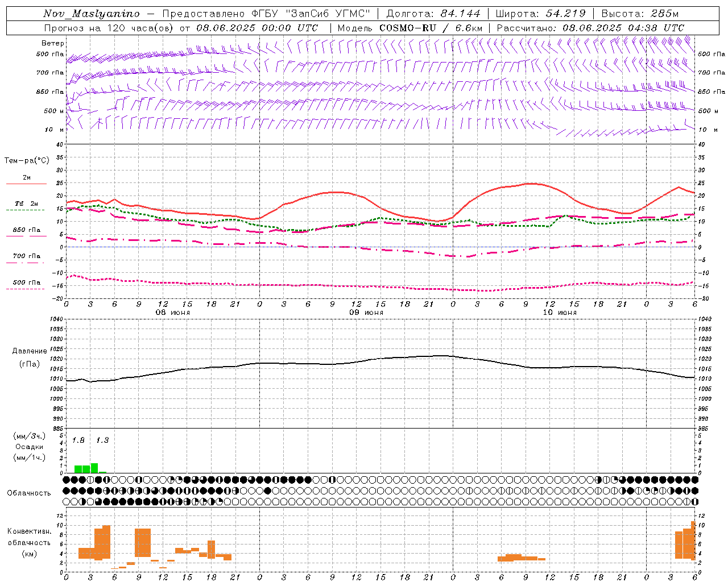Click the Тем-ра(°C) temperature label

[27, 161]
